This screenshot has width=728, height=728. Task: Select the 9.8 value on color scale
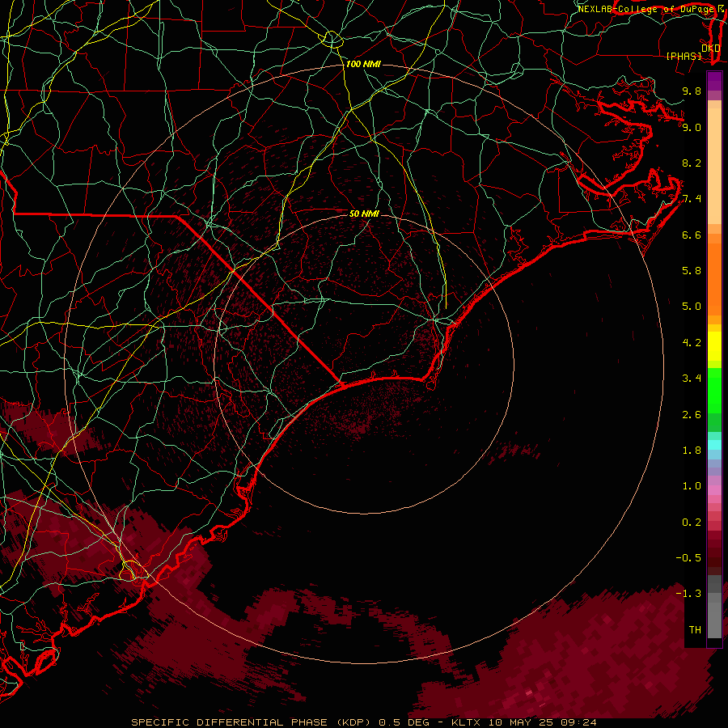click(692, 91)
